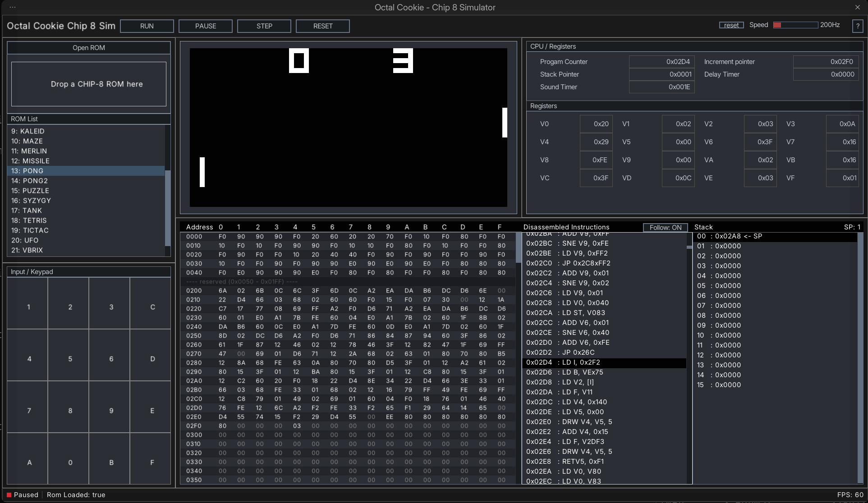
Task: Open the three-dot window menu
Action: point(13,7)
